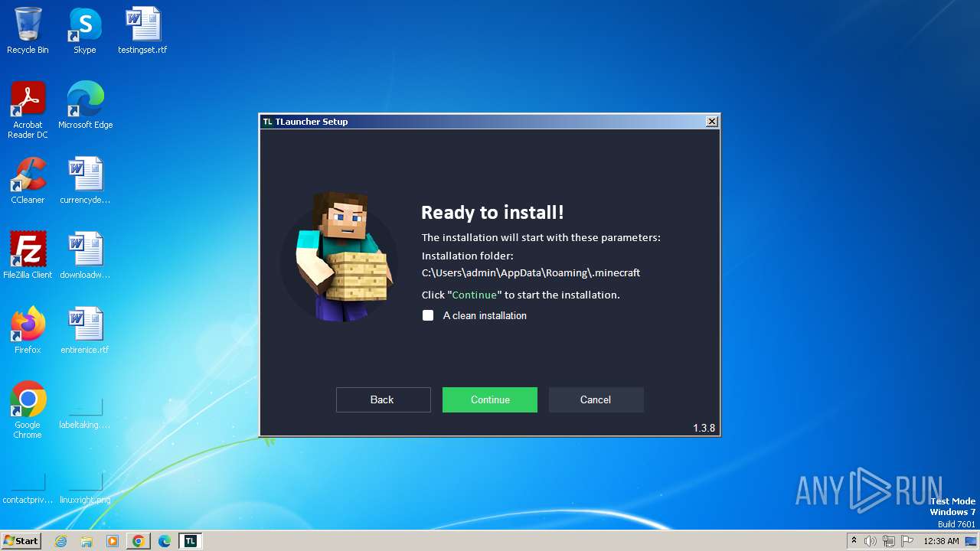Click the version number 1.3.8
The width and height of the screenshot is (980, 551).
[x=704, y=428]
